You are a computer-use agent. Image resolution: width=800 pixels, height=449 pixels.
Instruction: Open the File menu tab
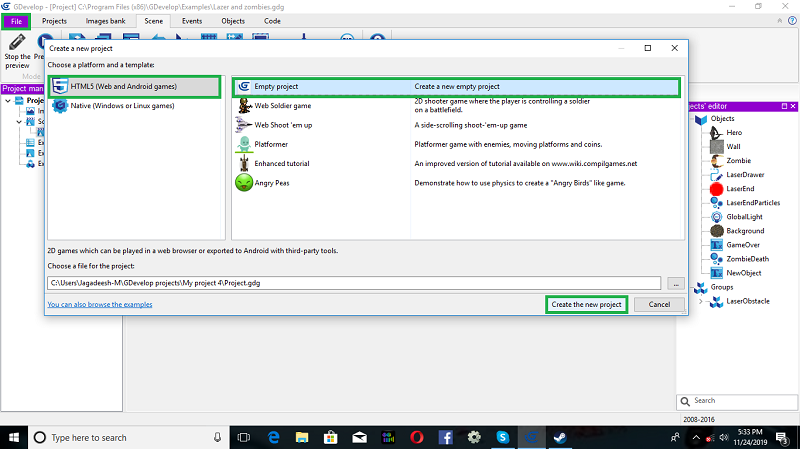(x=16, y=21)
